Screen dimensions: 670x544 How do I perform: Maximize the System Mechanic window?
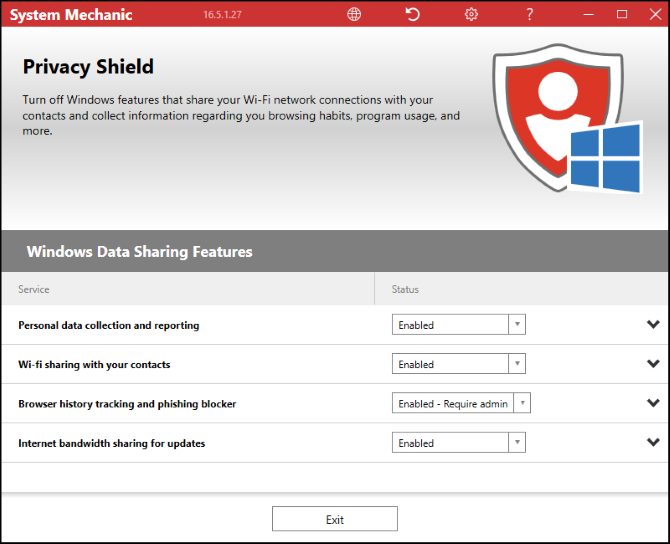pyautogui.click(x=622, y=14)
